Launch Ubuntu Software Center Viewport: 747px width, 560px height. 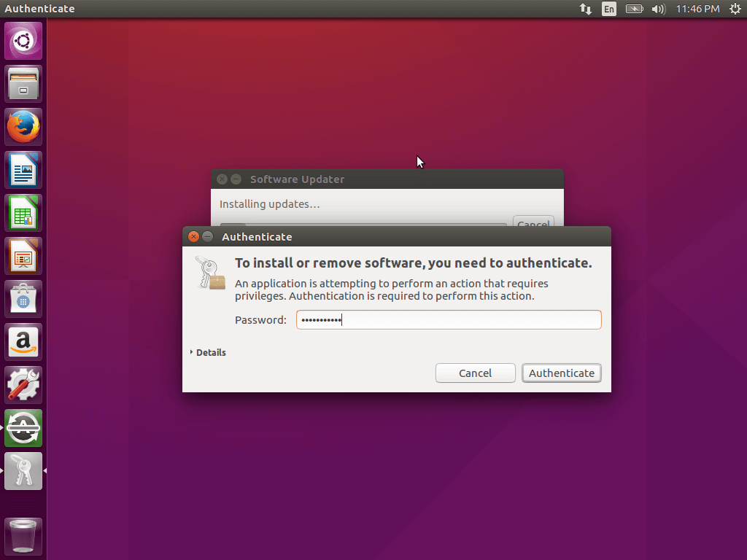click(x=23, y=298)
